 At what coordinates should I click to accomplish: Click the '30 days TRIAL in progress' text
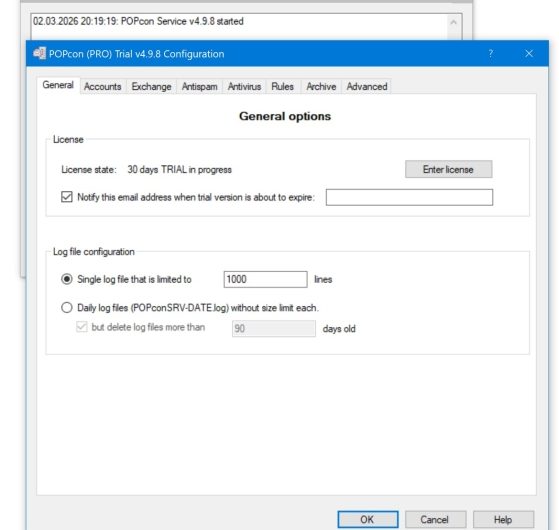coord(180,170)
